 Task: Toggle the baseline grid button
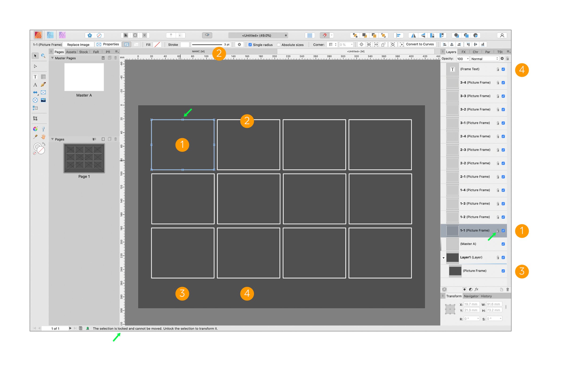click(x=310, y=35)
